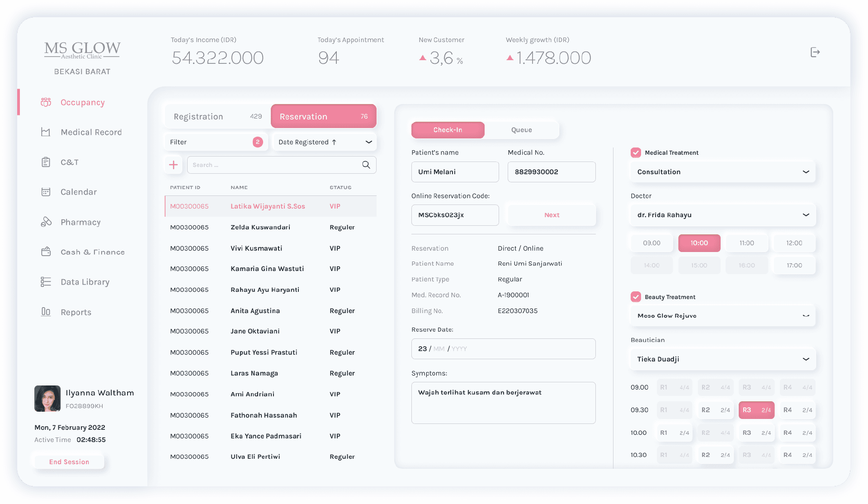Uncheck the Beauty Treatment checkbox

click(x=636, y=297)
